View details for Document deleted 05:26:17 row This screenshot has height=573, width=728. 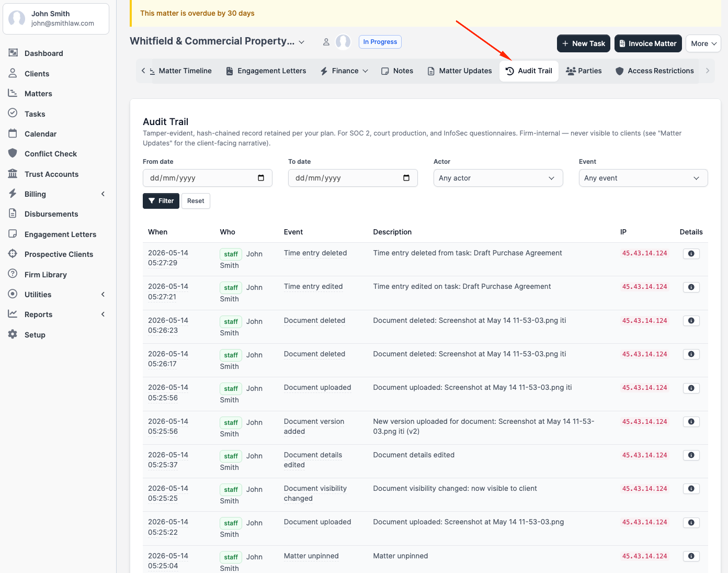(x=691, y=354)
